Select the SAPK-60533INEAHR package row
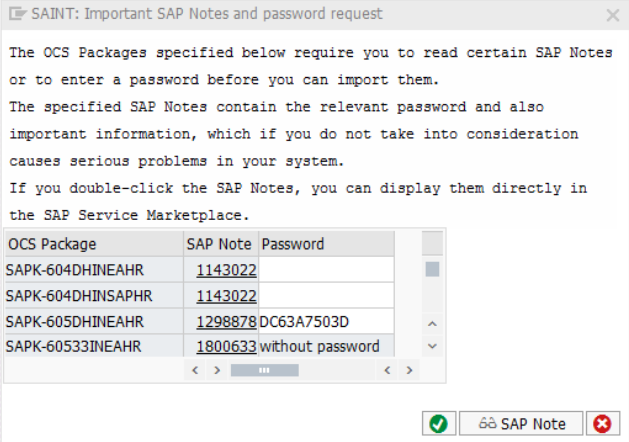The image size is (629, 442). (x=200, y=346)
